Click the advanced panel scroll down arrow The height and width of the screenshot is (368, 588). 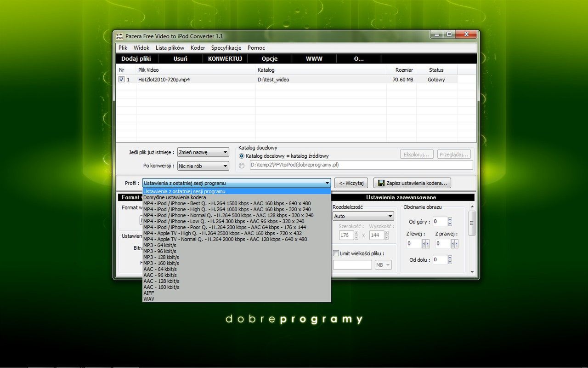(x=472, y=272)
